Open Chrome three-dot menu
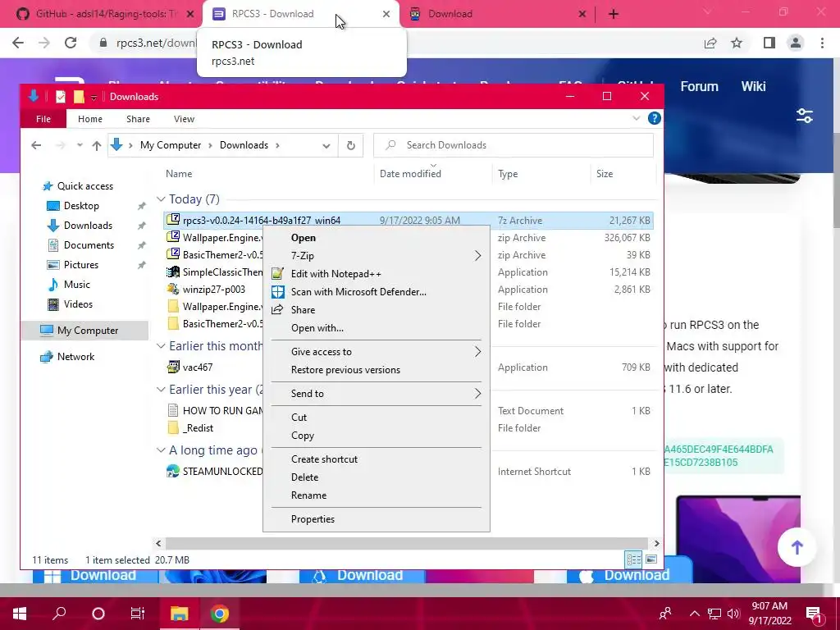Image resolution: width=840 pixels, height=630 pixels. coord(822,43)
